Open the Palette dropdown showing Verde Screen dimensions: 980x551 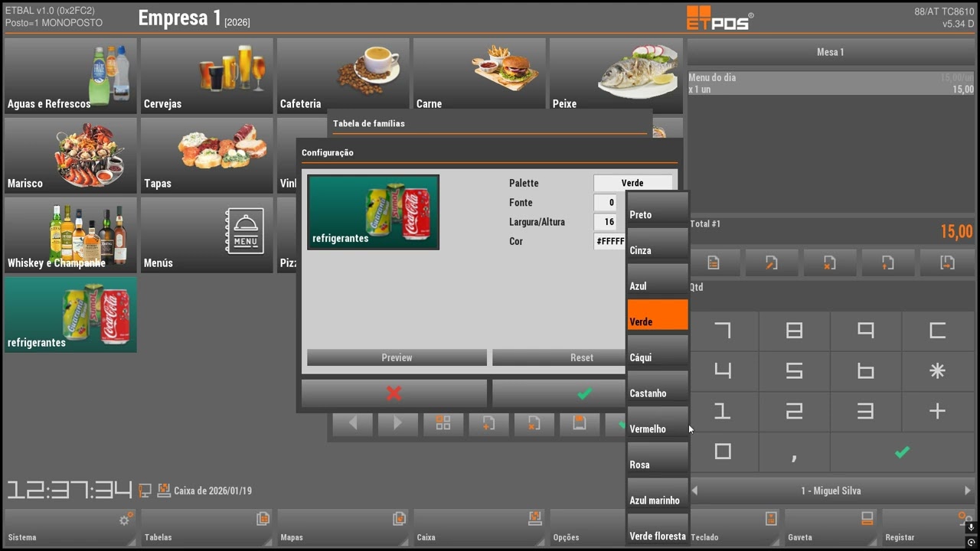coord(632,183)
